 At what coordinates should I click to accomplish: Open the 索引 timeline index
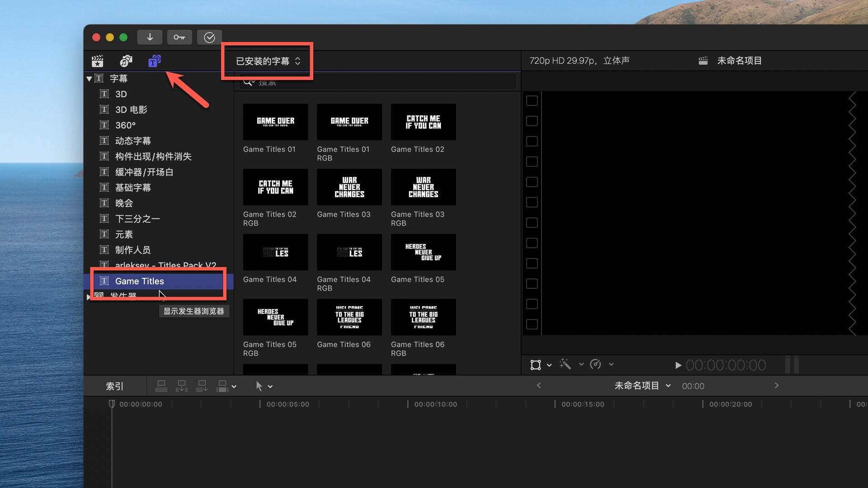tap(114, 386)
